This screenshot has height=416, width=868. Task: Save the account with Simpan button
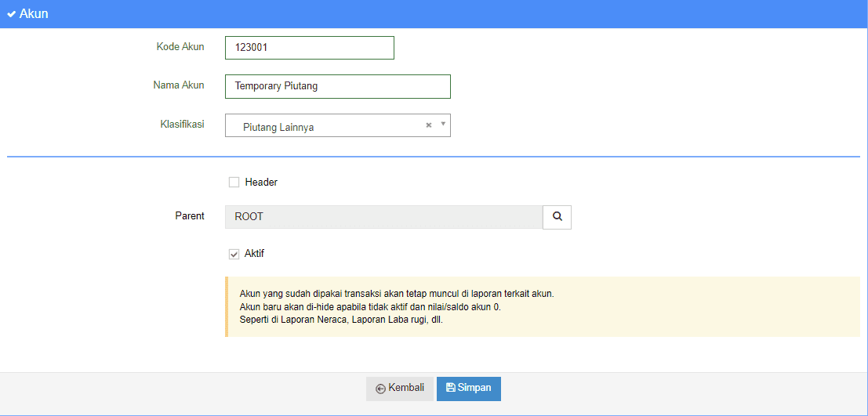click(469, 389)
